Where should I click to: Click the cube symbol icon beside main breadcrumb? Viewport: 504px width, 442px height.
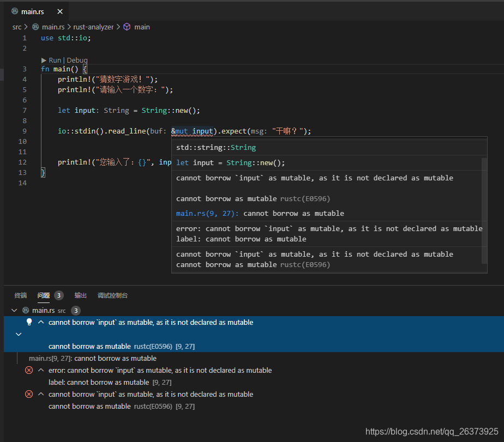coord(127,27)
